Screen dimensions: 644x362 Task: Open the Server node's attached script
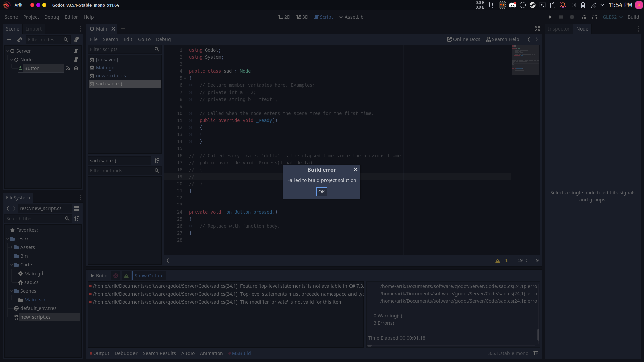[76, 51]
